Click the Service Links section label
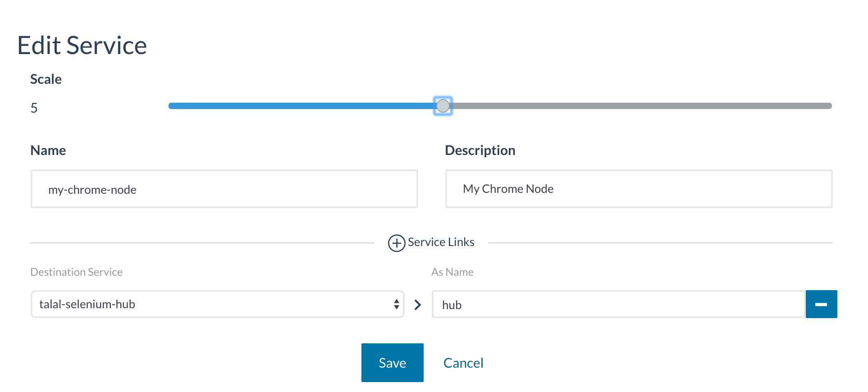 point(441,242)
